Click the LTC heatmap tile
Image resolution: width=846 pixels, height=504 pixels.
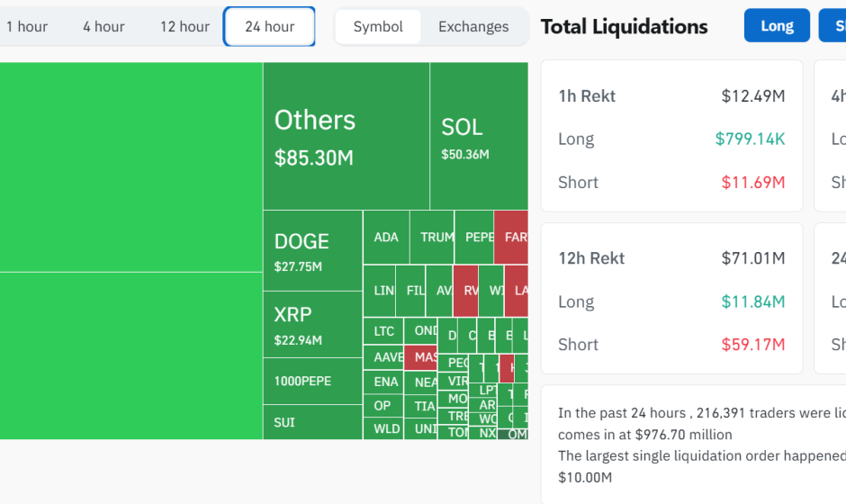[382, 331]
